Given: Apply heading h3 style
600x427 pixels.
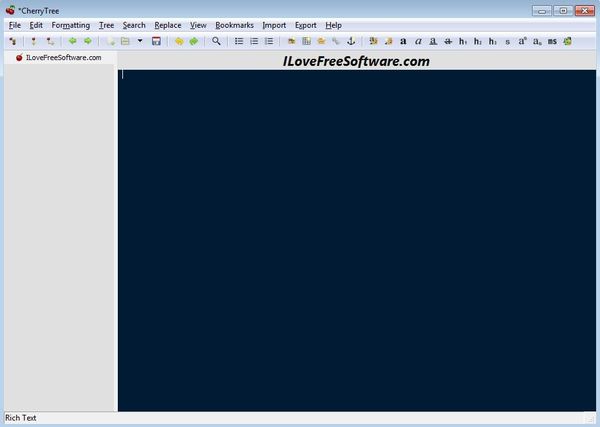Looking at the screenshot, I should point(493,41).
